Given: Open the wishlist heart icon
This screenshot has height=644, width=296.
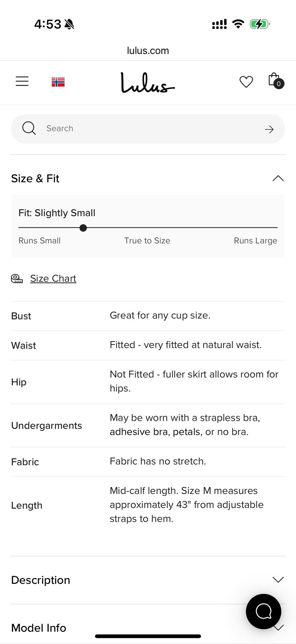Looking at the screenshot, I should (246, 82).
